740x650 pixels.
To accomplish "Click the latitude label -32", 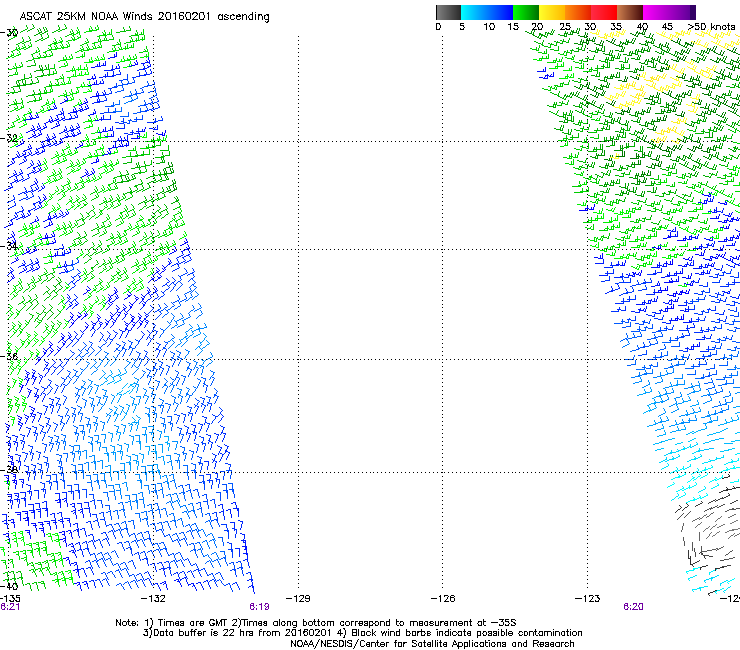I will [9, 138].
